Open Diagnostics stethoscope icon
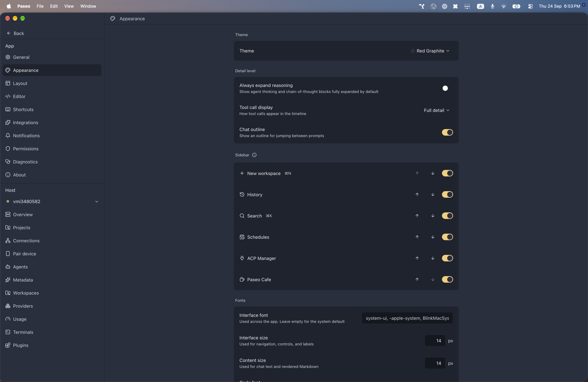The image size is (588, 382). pyautogui.click(x=8, y=162)
